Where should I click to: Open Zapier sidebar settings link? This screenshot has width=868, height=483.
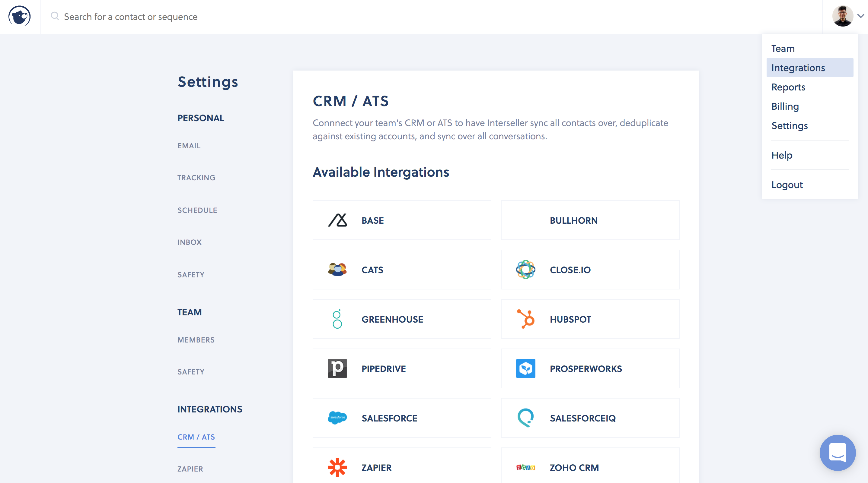click(190, 469)
